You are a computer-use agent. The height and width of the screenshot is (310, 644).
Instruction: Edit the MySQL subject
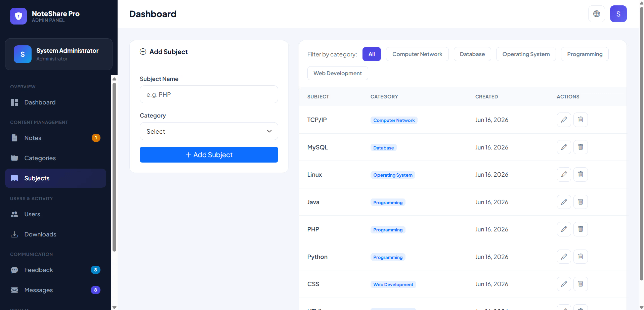click(564, 147)
